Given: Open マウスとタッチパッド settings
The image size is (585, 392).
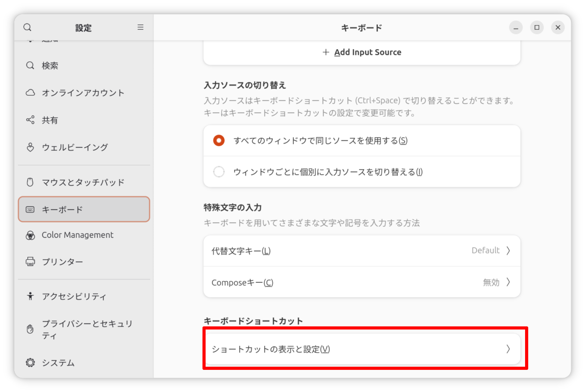Looking at the screenshot, I should 84,182.
